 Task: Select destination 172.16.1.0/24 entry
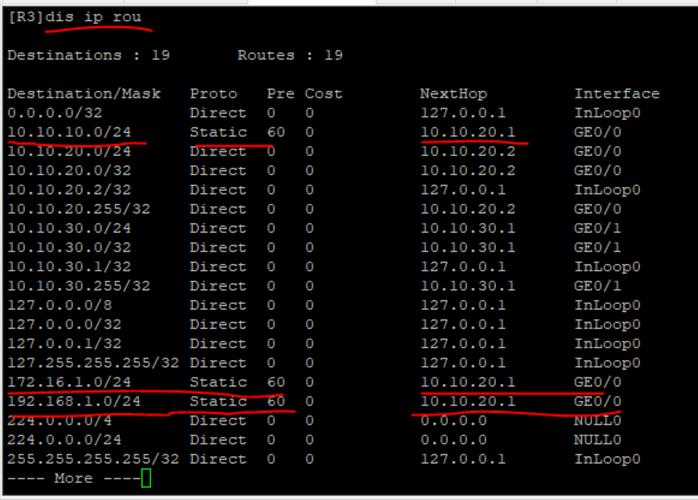69,382
